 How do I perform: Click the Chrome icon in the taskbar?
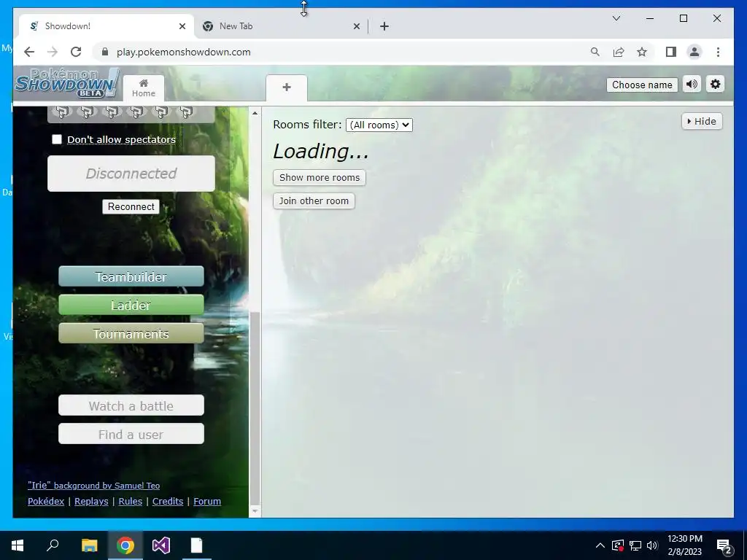(125, 545)
